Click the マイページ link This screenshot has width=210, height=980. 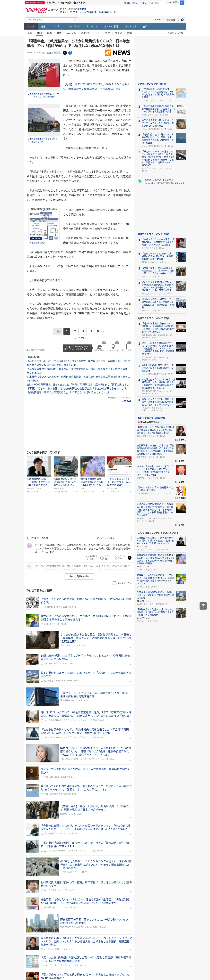[x=157, y=20]
